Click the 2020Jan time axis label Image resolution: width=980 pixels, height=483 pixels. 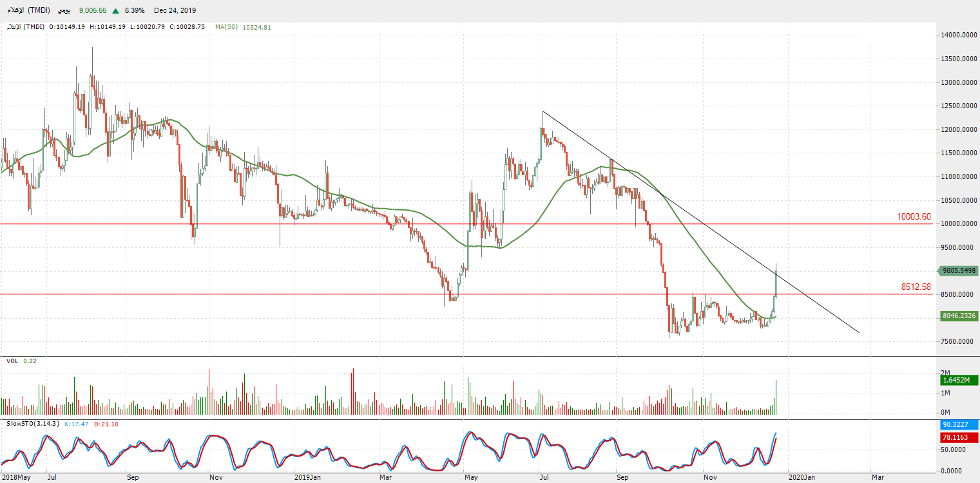click(802, 477)
